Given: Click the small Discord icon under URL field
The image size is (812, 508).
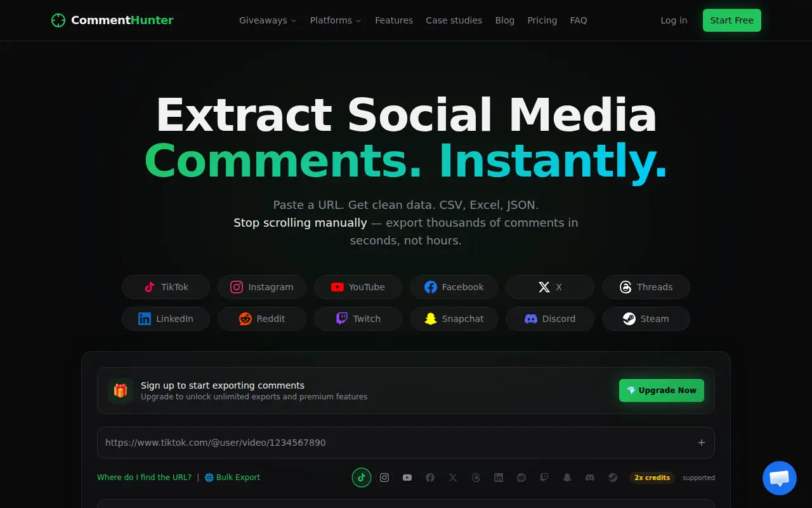Looking at the screenshot, I should [590, 478].
